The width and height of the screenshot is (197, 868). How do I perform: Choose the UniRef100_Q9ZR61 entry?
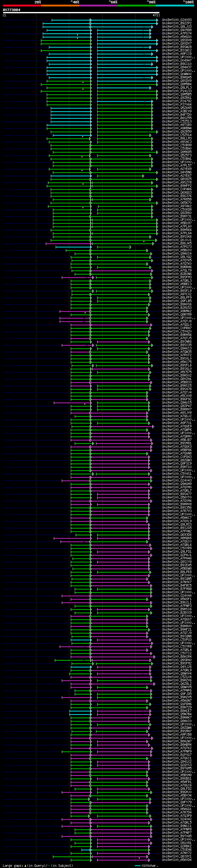pyautogui.click(x=177, y=98)
